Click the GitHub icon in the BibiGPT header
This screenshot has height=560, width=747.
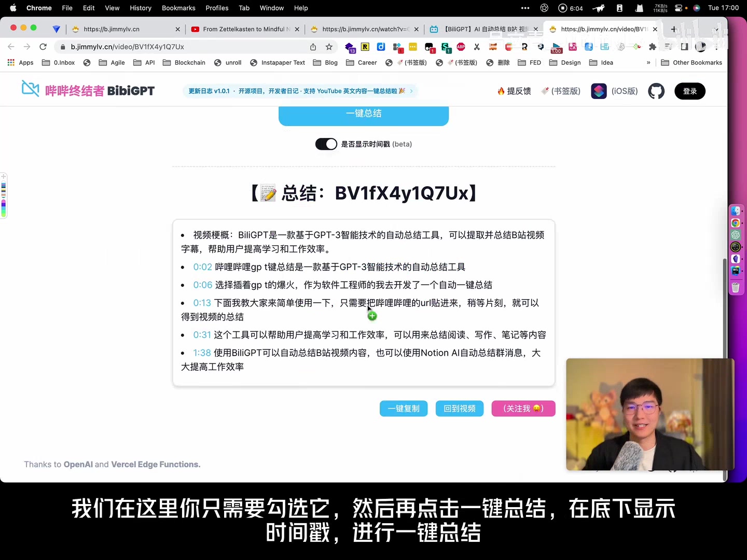[x=656, y=91]
